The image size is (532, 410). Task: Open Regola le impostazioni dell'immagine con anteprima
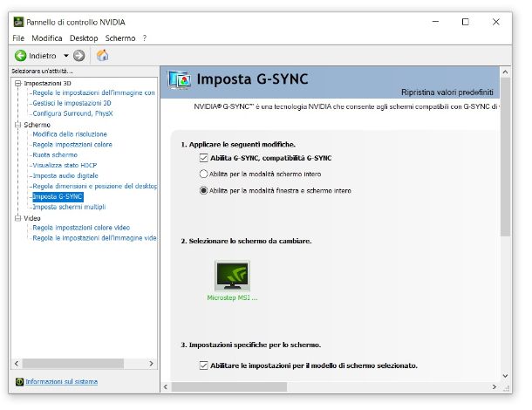click(x=93, y=93)
